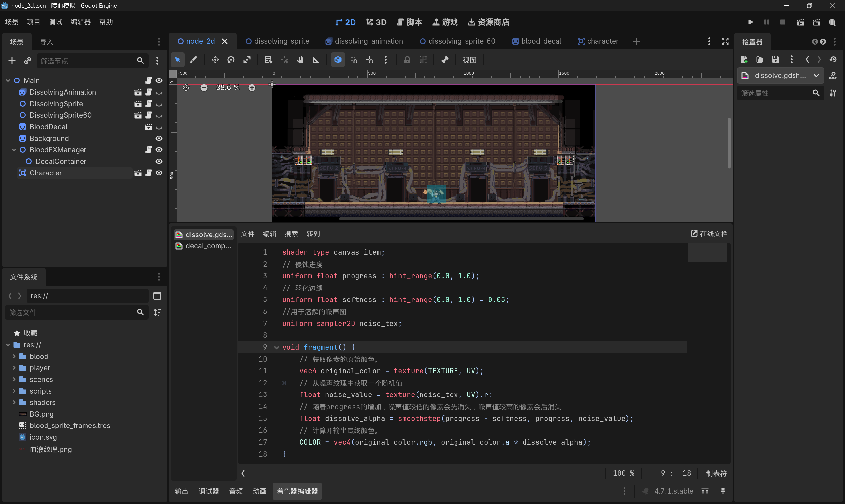Open 在线文档 online docs link
Image resolution: width=845 pixels, height=504 pixels.
click(709, 234)
